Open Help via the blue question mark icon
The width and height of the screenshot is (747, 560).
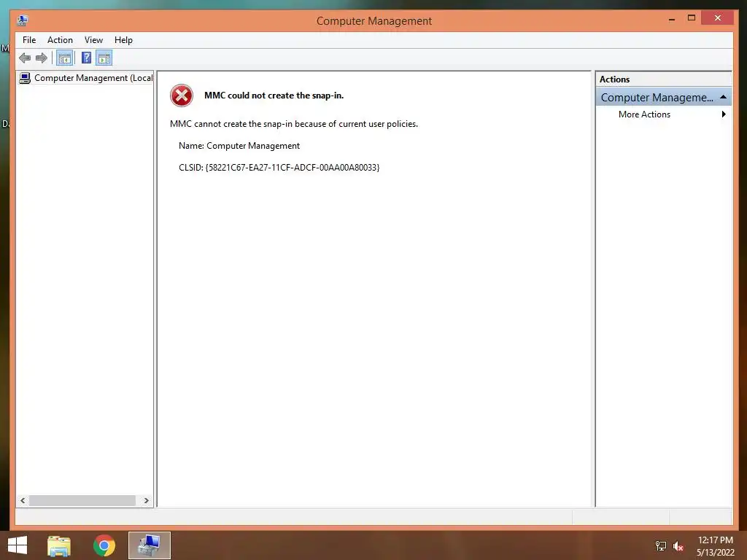click(86, 58)
